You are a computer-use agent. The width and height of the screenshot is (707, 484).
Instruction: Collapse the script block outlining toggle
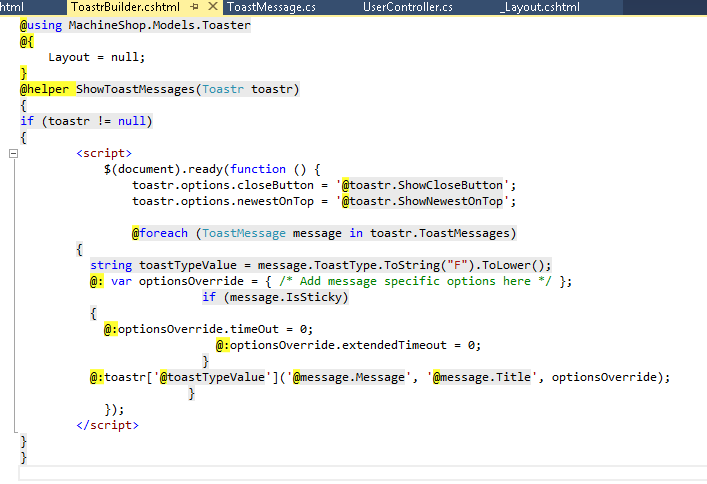[x=14, y=153]
